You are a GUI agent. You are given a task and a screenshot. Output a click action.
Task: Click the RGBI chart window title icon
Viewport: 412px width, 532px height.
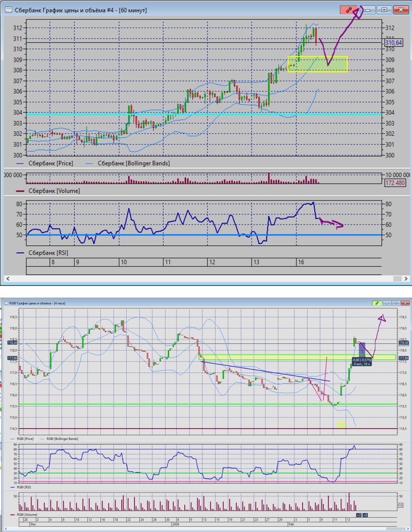pyautogui.click(x=6, y=303)
